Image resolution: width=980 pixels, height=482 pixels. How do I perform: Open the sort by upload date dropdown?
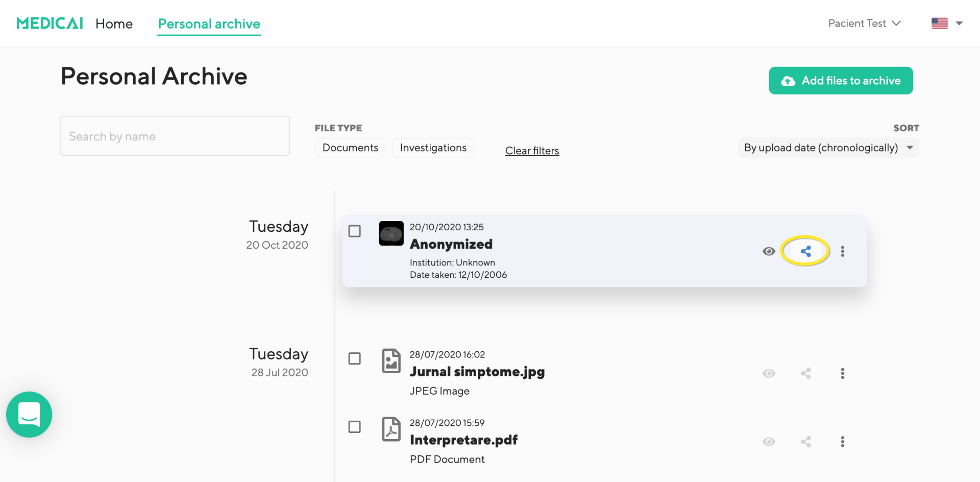[x=828, y=148]
